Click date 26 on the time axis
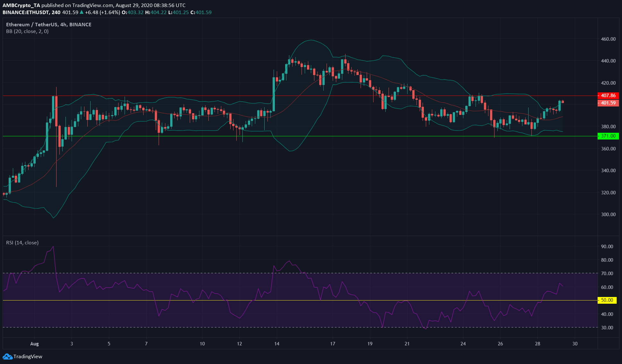The height and width of the screenshot is (364, 622). point(500,344)
